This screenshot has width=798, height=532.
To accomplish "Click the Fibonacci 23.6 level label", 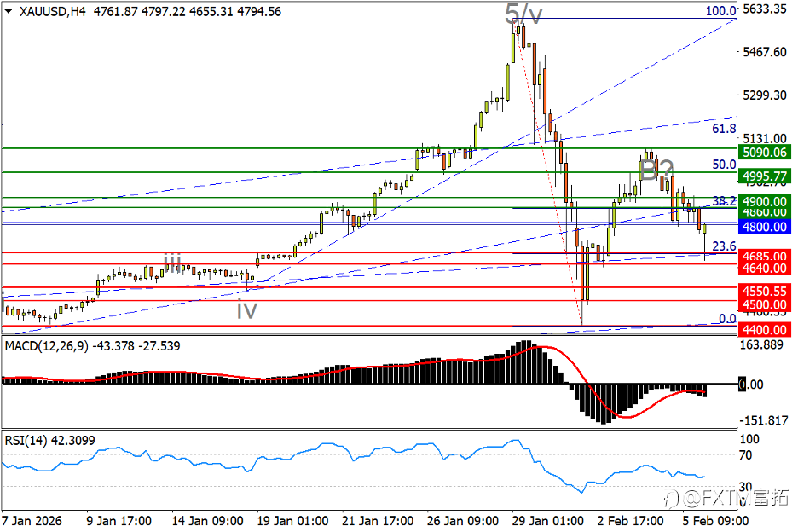I will pos(724,246).
